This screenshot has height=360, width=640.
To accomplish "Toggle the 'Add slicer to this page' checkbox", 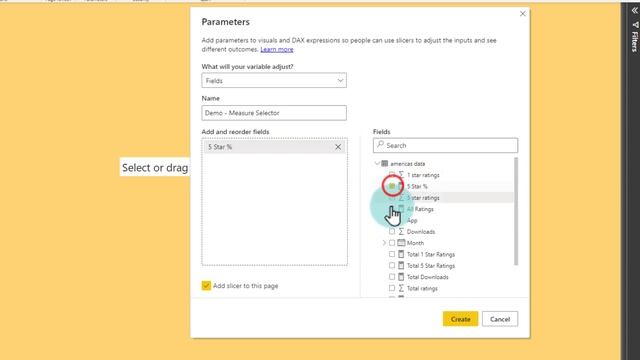I will [x=206, y=286].
